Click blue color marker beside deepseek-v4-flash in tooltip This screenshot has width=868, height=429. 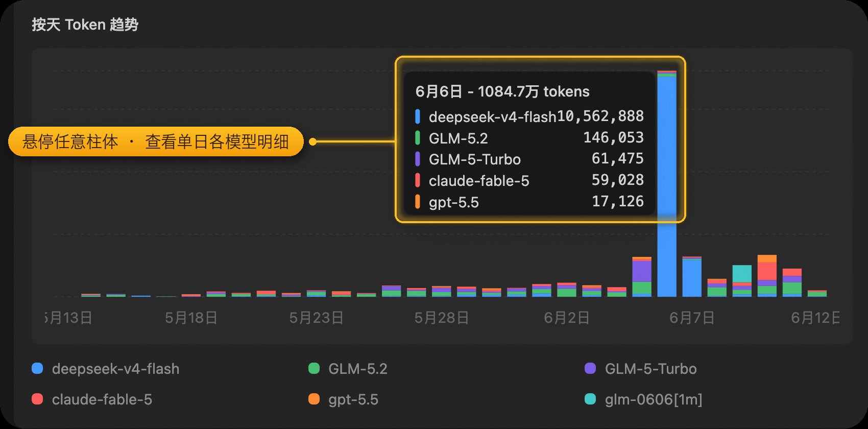click(418, 116)
